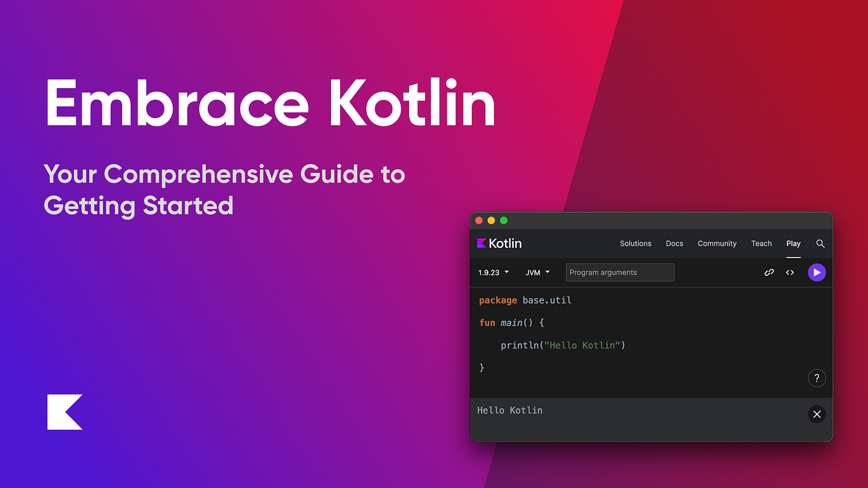Viewport: 868px width, 488px height.
Task: Dismiss output with the X icon
Action: (817, 414)
